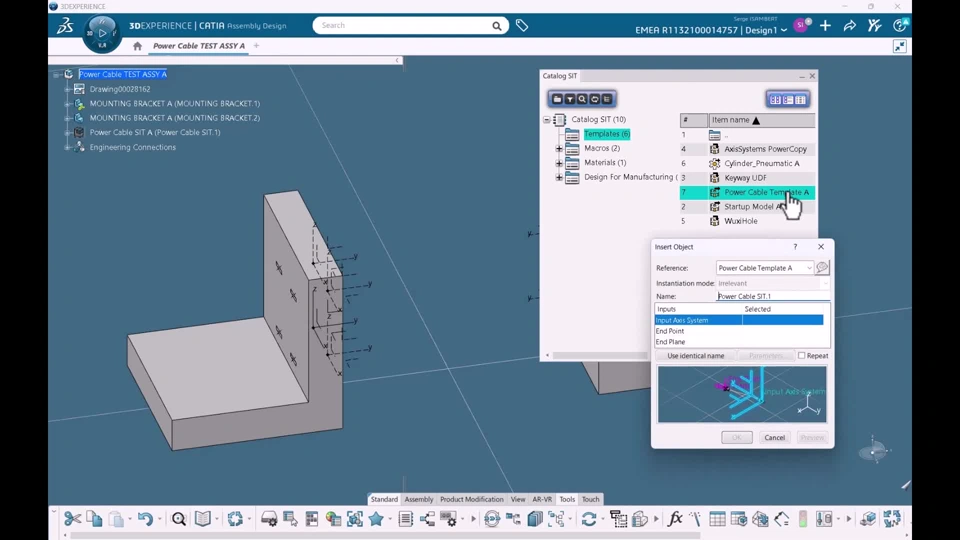The height and width of the screenshot is (540, 960).
Task: Switch to the Tools toolbar tab
Action: coord(567,499)
